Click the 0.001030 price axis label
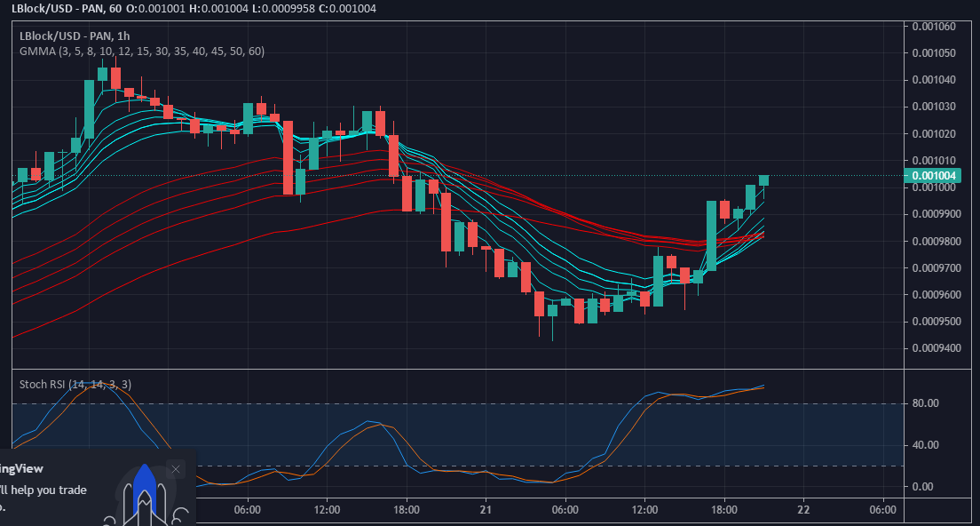980x526 pixels. pyautogui.click(x=934, y=107)
